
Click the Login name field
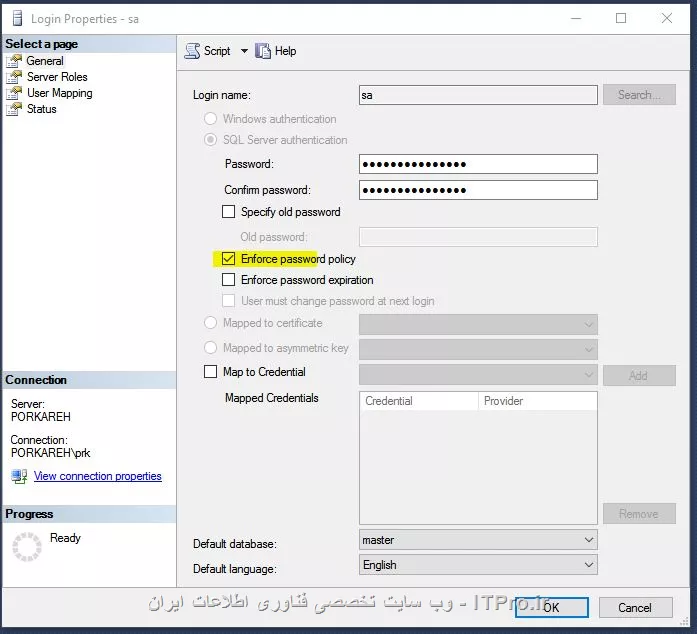(478, 95)
